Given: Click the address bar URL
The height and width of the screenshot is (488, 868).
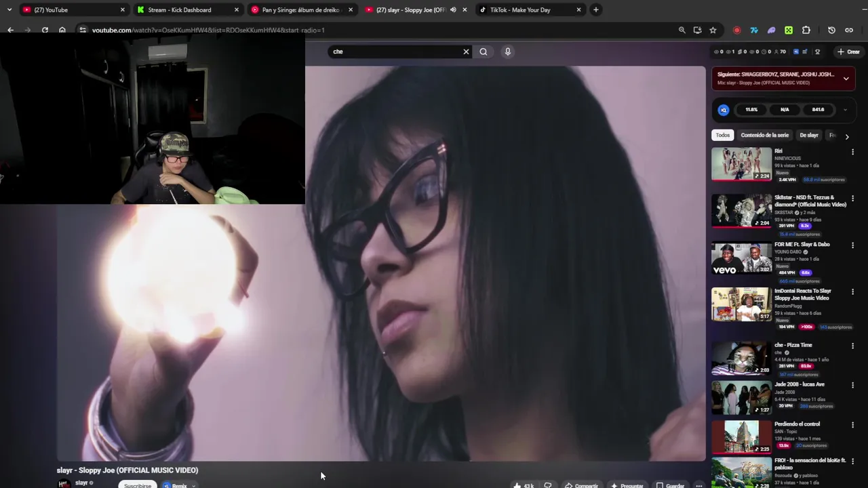Looking at the screenshot, I should [x=208, y=30].
